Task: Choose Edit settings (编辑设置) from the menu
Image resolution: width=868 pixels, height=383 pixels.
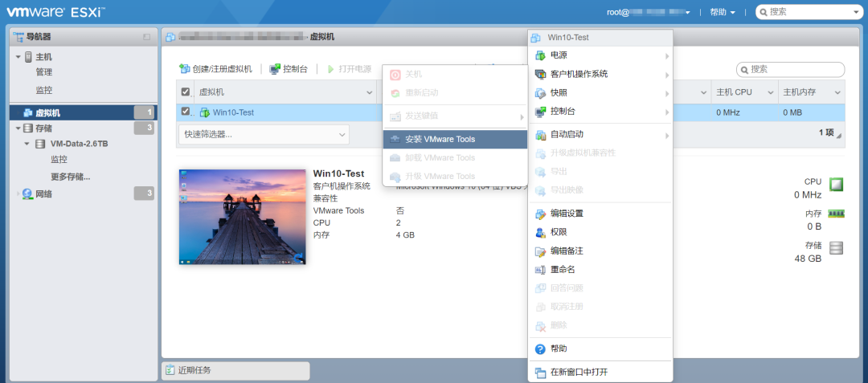Action: pyautogui.click(x=600, y=214)
